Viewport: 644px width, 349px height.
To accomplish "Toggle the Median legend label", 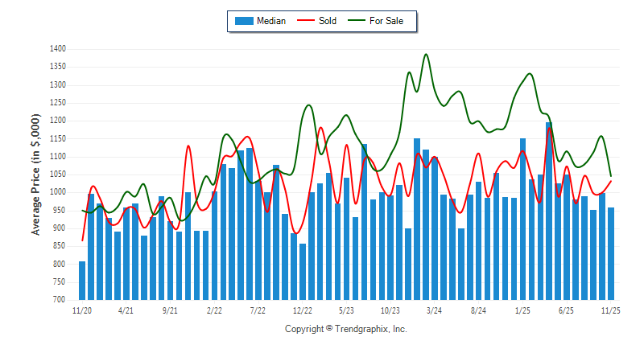I will [271, 21].
